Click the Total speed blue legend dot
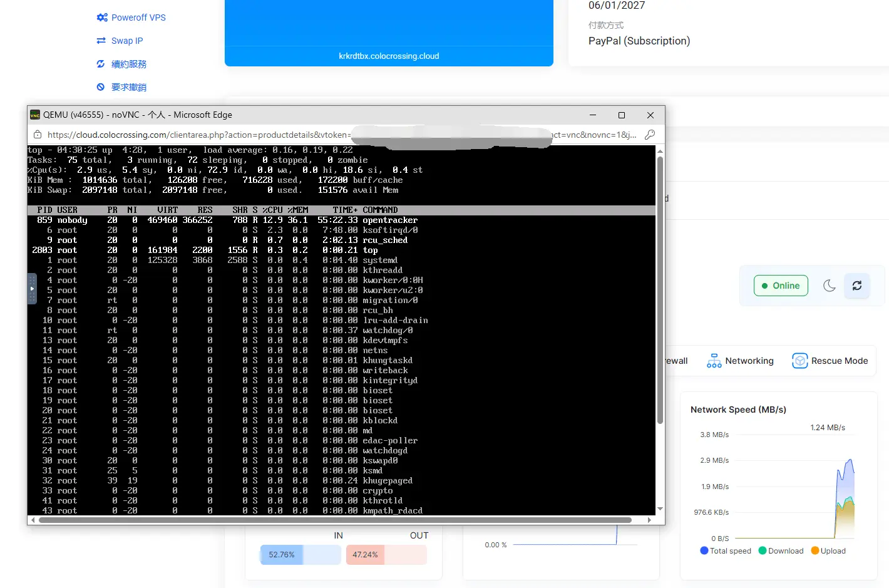The height and width of the screenshot is (588, 889). [704, 550]
